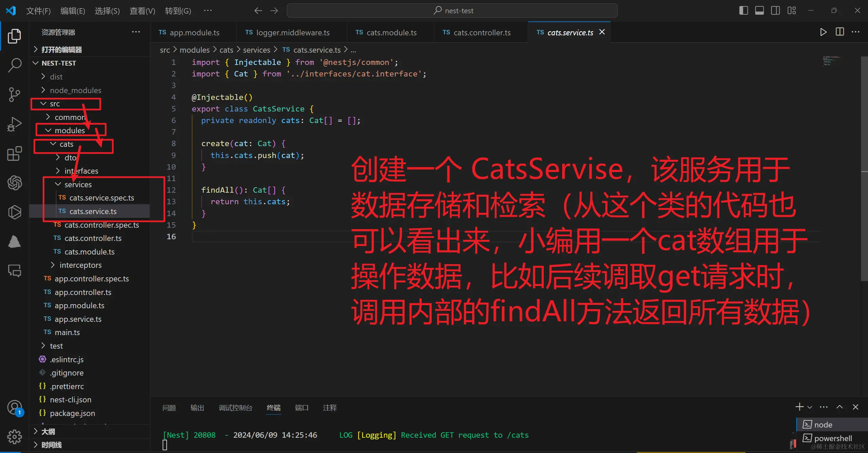Expand the 打开的编辑器 section
Viewport: 868px width, 453px height.
[90, 50]
